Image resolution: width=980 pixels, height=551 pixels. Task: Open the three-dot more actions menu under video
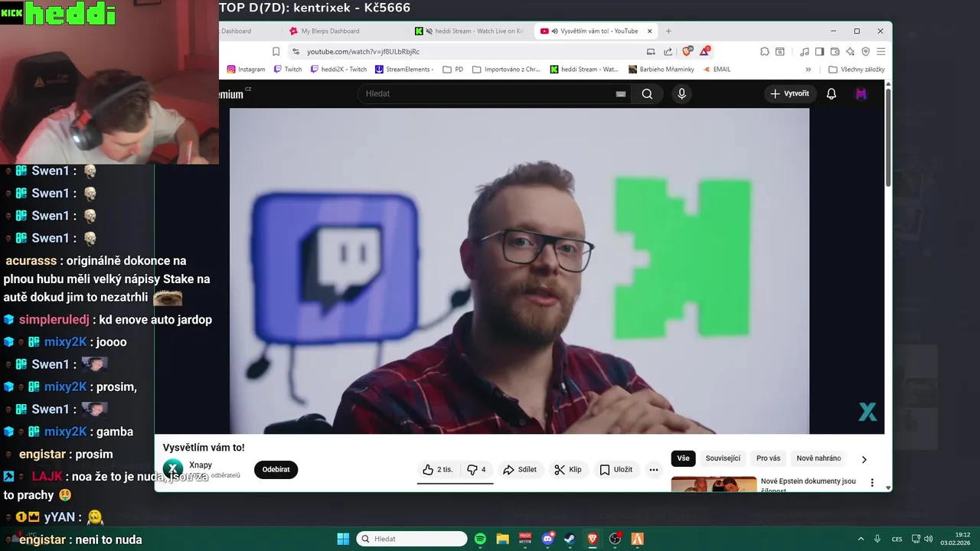pos(654,470)
